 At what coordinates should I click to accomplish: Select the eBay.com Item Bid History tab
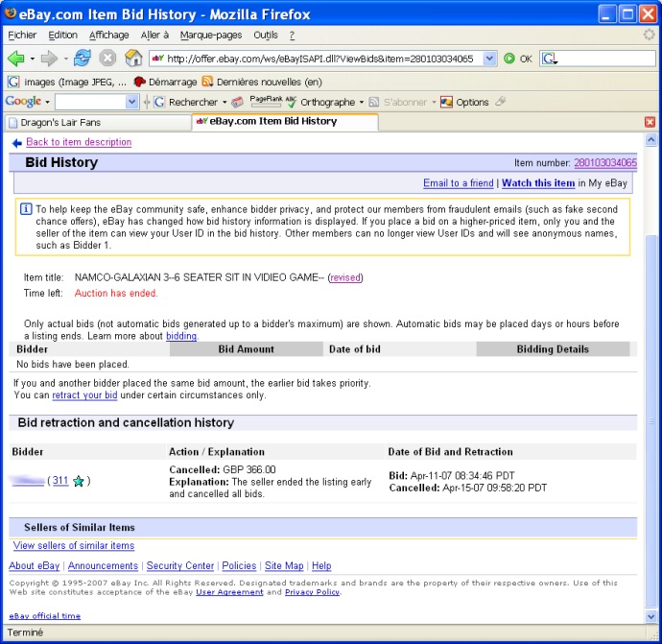click(x=285, y=122)
